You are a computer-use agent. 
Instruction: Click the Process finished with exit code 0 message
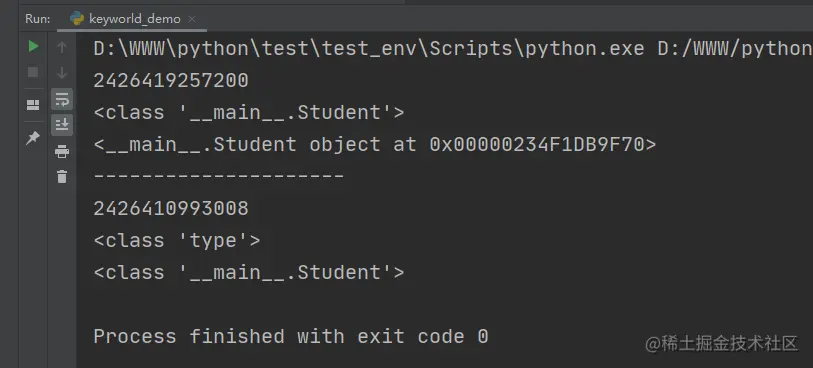tap(291, 336)
